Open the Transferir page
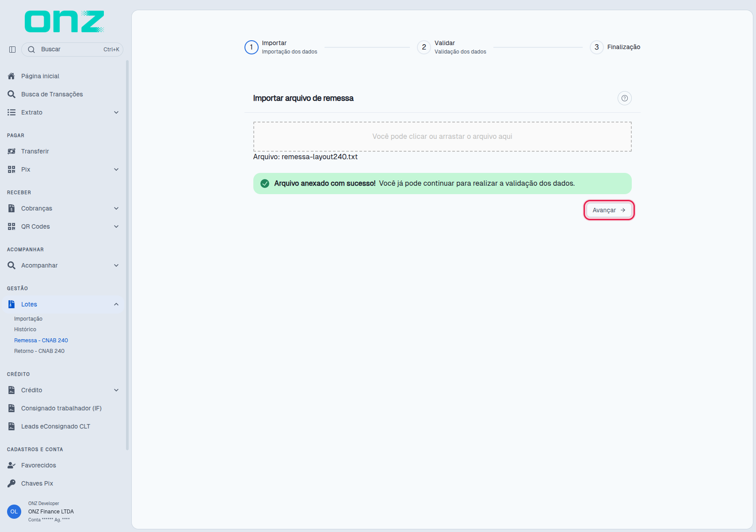Viewport: 756px width, 532px height. click(x=35, y=151)
